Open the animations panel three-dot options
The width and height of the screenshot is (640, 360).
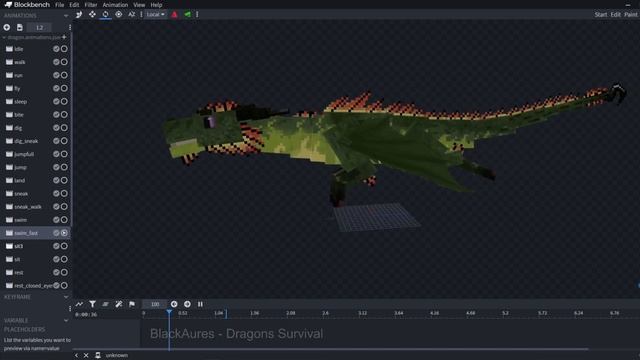[70, 27]
